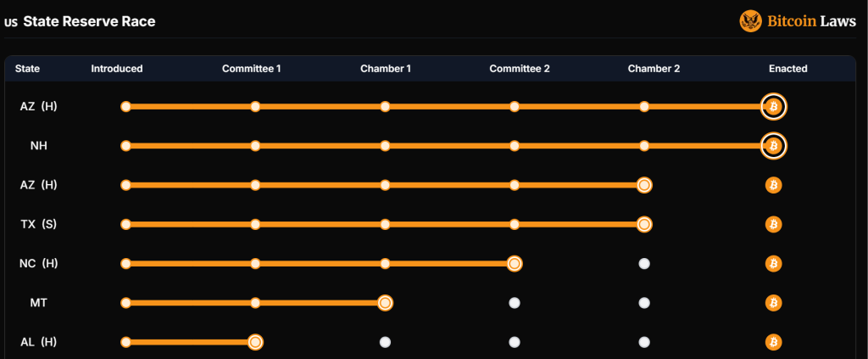Click the Committee 1 column header
This screenshot has width=868, height=359.
[251, 69]
